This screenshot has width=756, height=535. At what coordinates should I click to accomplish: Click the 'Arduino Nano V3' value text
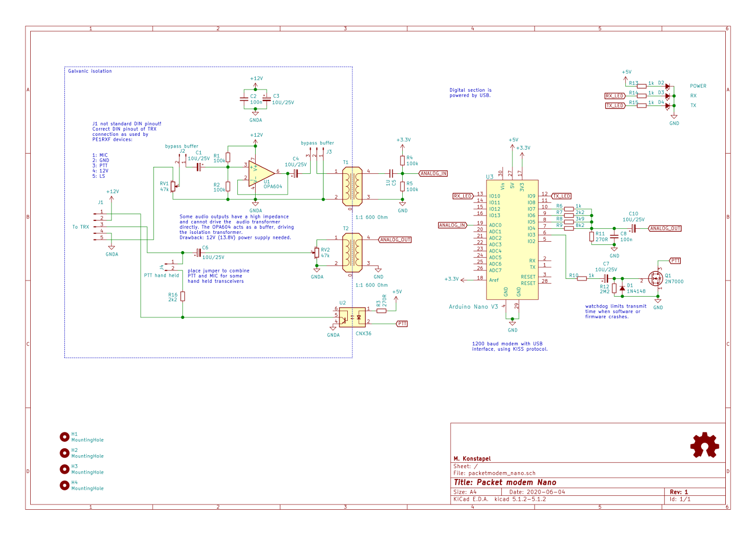point(473,307)
